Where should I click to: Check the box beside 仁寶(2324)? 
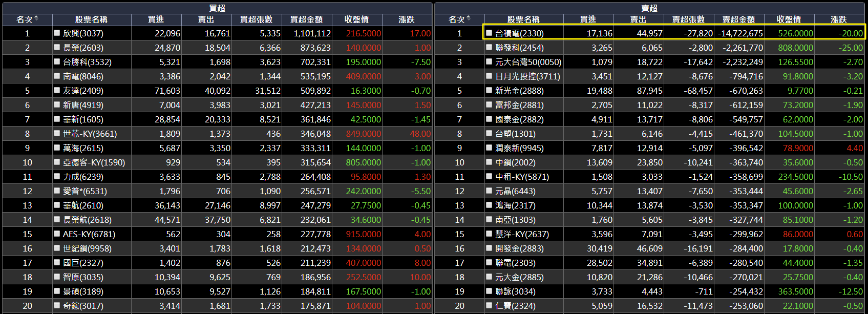point(489,305)
